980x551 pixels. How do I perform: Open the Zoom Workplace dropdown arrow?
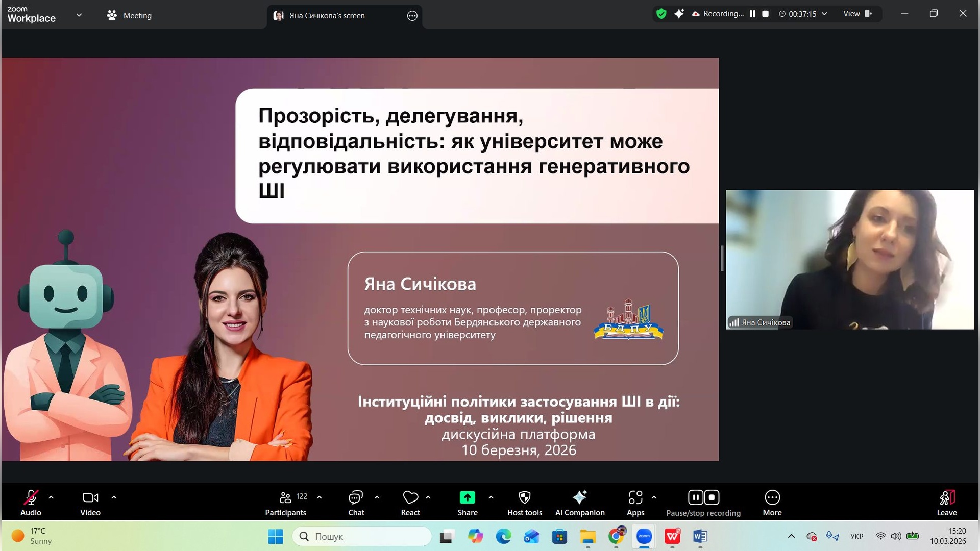pyautogui.click(x=79, y=15)
